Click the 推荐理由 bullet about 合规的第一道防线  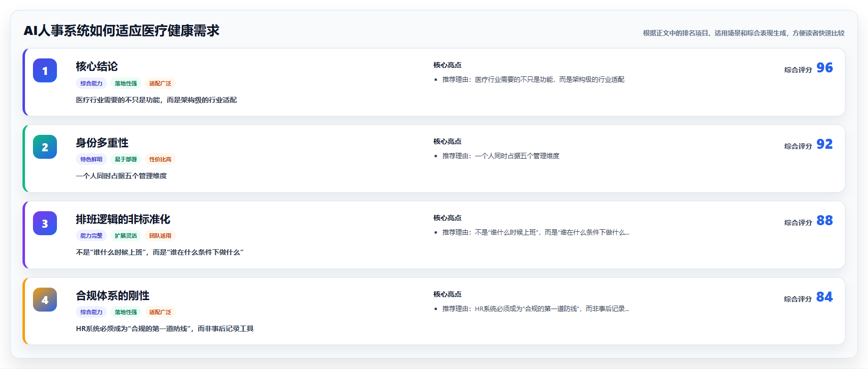[536, 309]
